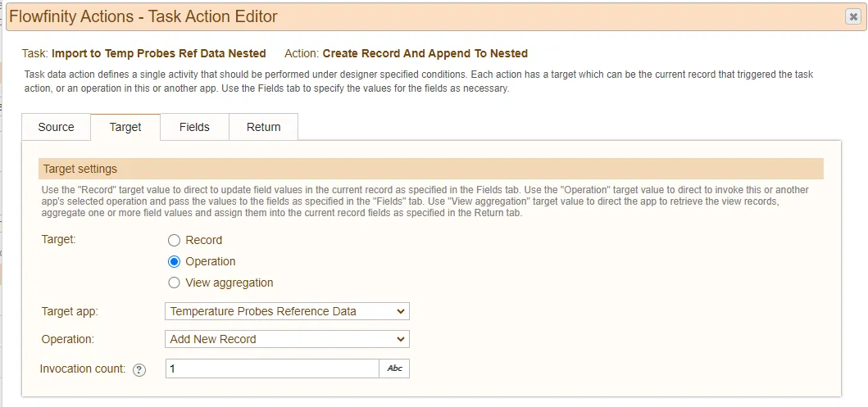Choose the View aggregation radio option

click(x=175, y=283)
